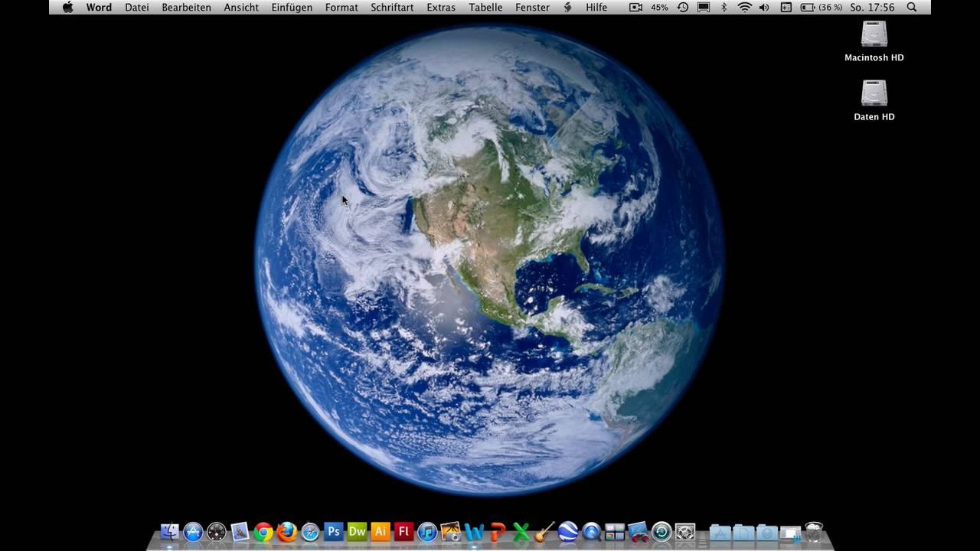Open iTunes from the Dock
The width and height of the screenshot is (980, 551).
click(x=427, y=532)
